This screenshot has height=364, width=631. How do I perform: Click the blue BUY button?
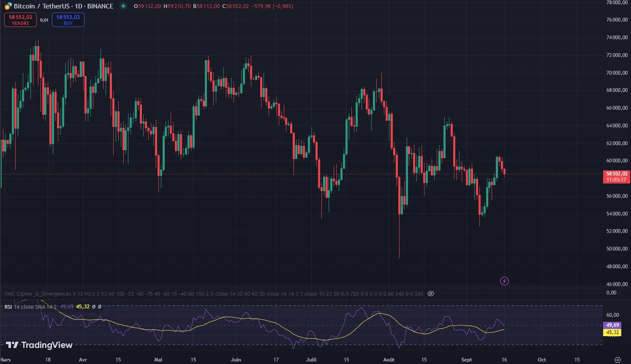[68, 20]
